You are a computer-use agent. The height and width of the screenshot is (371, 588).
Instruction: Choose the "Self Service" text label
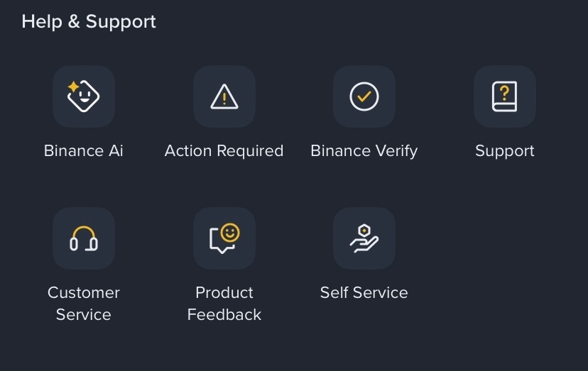(x=364, y=292)
